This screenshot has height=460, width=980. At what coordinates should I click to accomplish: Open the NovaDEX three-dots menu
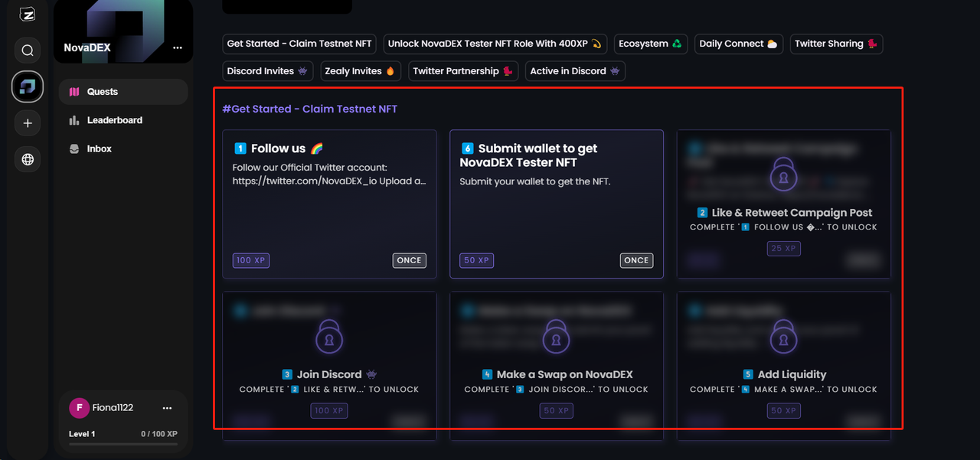(178, 47)
